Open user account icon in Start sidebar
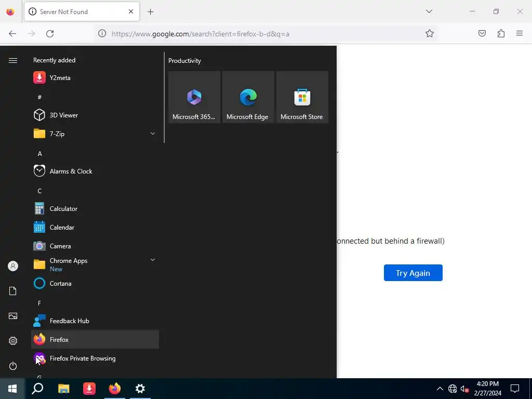Image resolution: width=532 pixels, height=399 pixels. (13, 266)
